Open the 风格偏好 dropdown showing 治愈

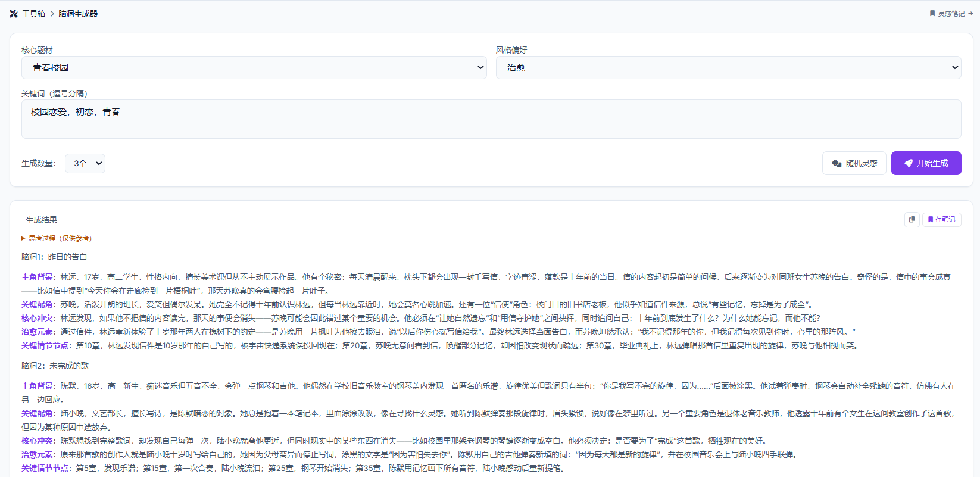[729, 67]
